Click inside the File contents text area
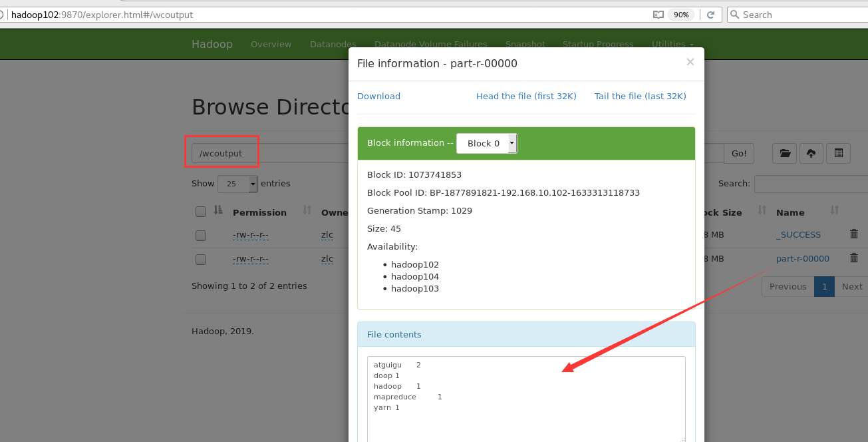868x442 pixels. point(526,399)
